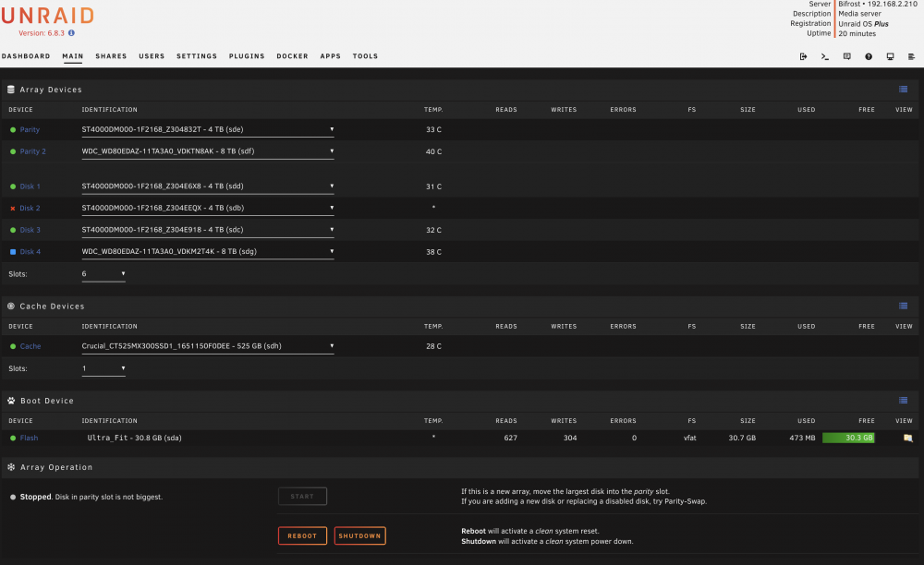
Task: Click the green status dot for Disk 1
Action: point(13,186)
